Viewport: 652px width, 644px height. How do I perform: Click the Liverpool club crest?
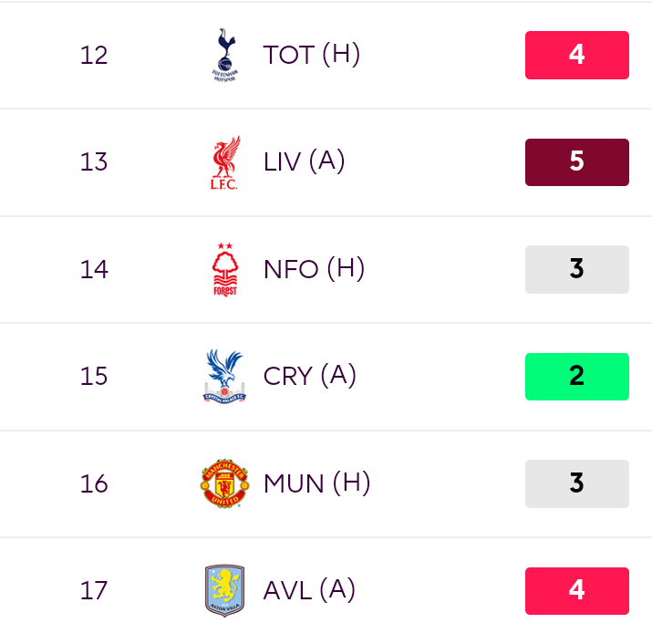pos(225,162)
